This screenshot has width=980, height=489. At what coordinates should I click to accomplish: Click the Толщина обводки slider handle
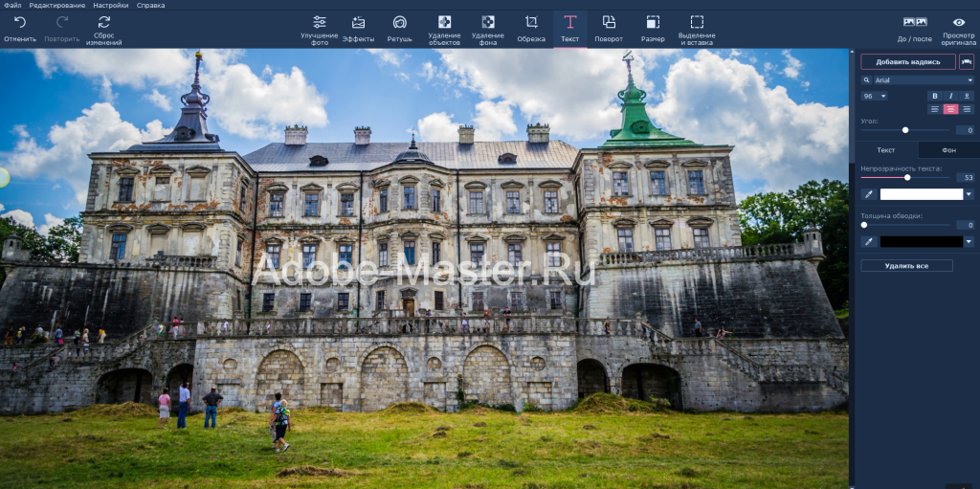click(864, 225)
